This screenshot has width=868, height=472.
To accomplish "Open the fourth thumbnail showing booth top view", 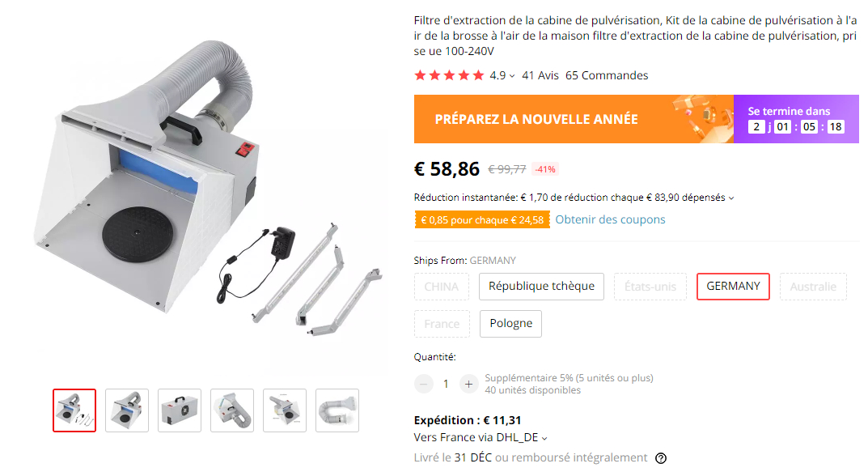I will click(232, 410).
